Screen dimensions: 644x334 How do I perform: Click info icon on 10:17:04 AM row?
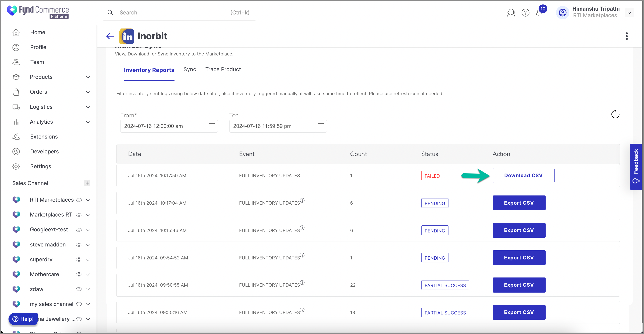pos(302,200)
